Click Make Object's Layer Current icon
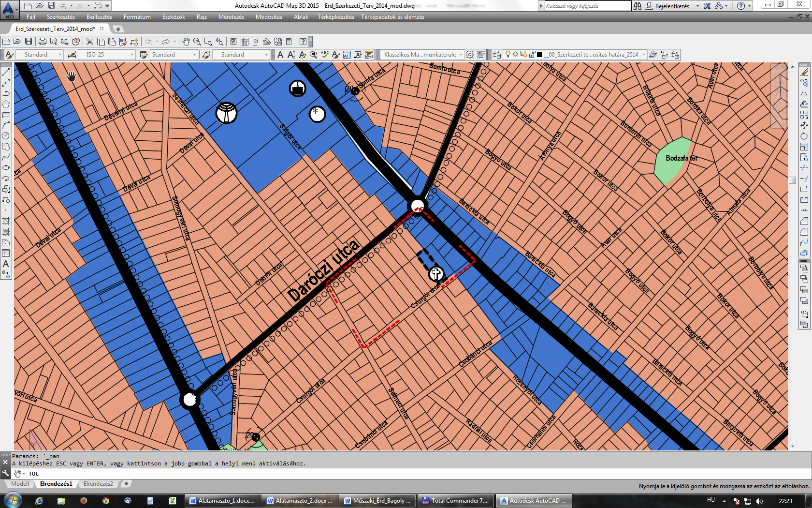The height and width of the screenshot is (508, 812). (x=653, y=55)
